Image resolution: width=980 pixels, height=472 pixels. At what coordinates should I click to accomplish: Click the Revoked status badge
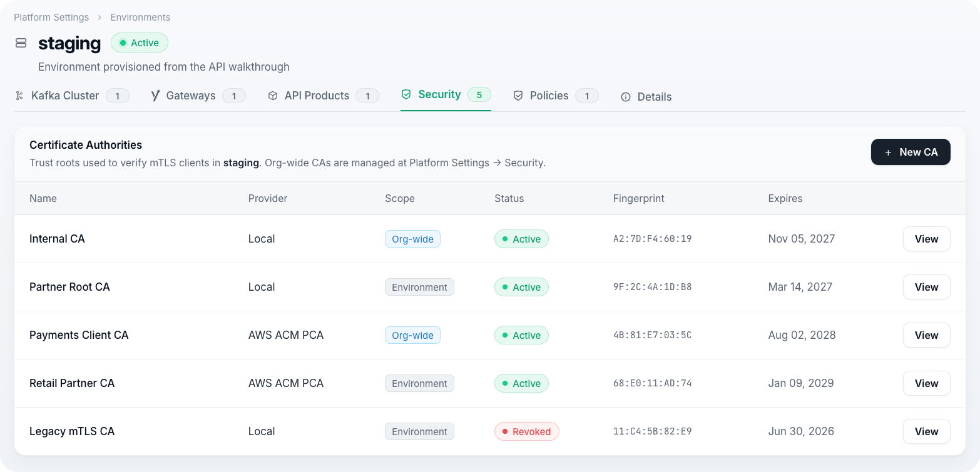coord(526,431)
